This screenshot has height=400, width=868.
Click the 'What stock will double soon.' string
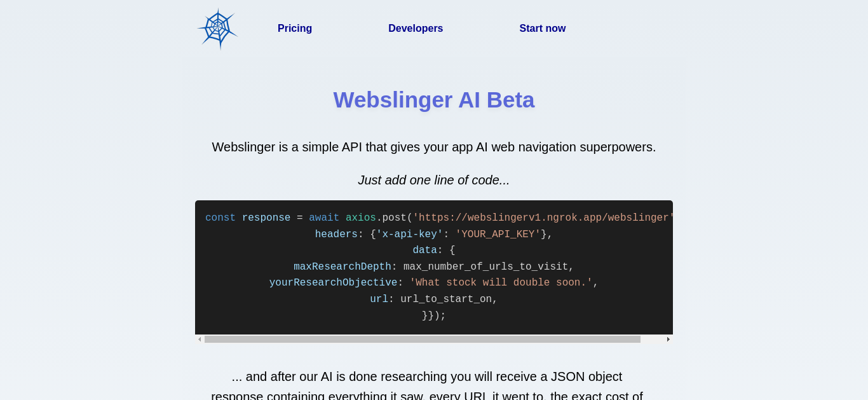pos(501,283)
